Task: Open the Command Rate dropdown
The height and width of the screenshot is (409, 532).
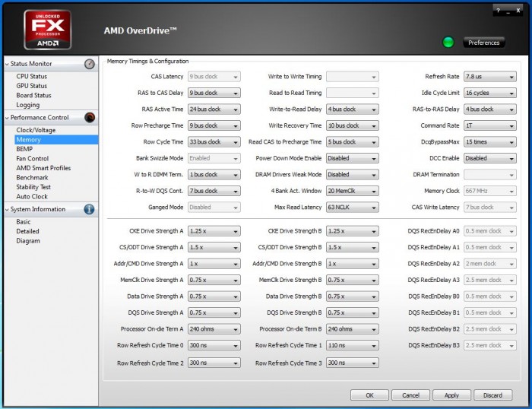Action: [x=490, y=125]
